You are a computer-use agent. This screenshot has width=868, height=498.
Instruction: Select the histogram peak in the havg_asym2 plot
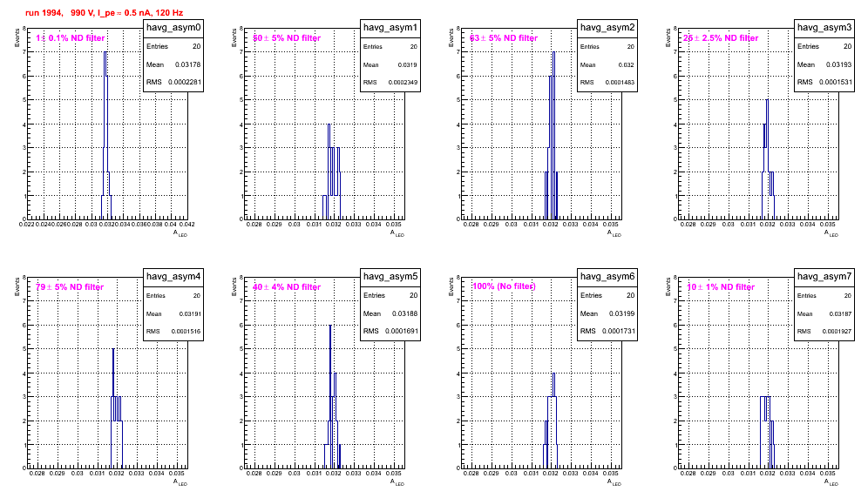(553, 52)
